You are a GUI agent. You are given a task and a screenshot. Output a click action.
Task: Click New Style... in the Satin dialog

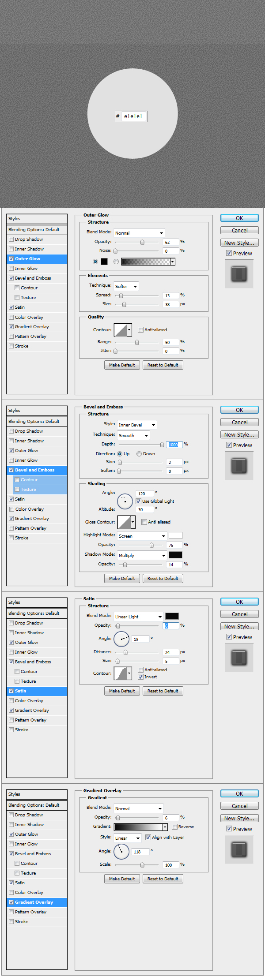pyautogui.click(x=239, y=626)
